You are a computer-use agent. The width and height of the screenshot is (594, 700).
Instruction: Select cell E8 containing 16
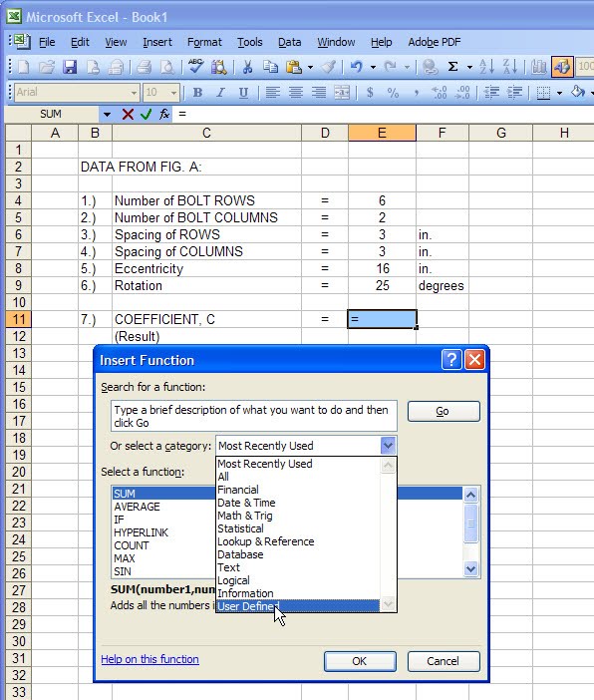click(x=382, y=269)
